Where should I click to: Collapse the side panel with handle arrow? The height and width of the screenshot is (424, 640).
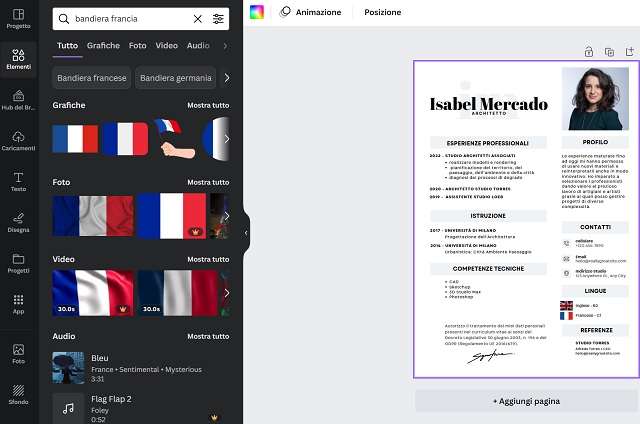[246, 233]
